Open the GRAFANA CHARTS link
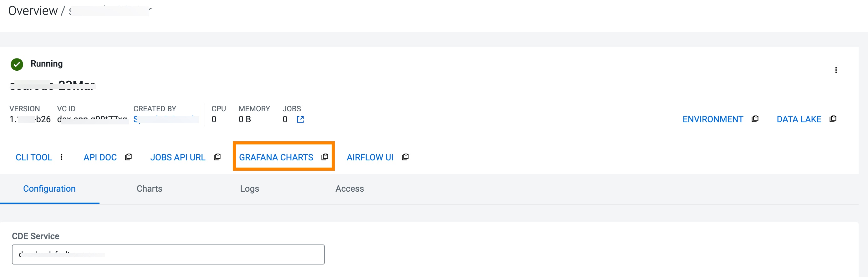The width and height of the screenshot is (868, 277). pyautogui.click(x=276, y=158)
